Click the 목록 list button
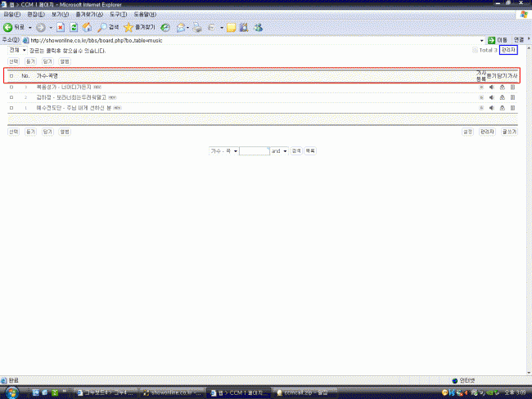 (x=310, y=151)
